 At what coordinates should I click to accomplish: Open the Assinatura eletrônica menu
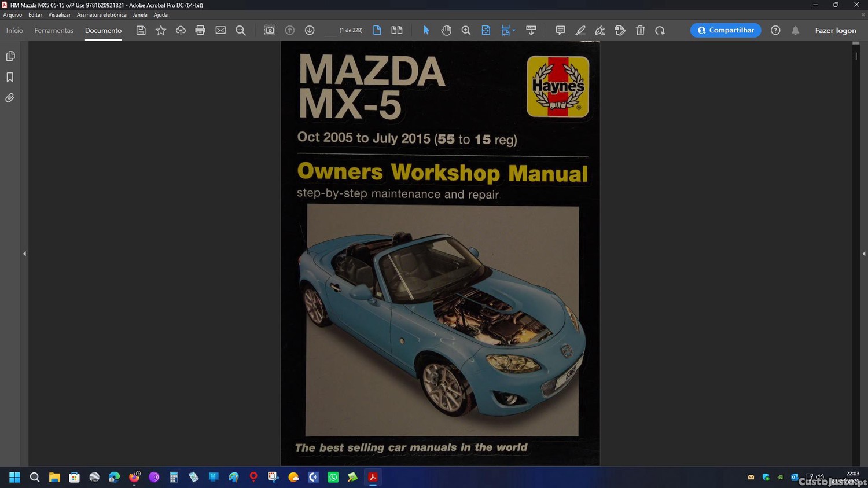pyautogui.click(x=101, y=14)
